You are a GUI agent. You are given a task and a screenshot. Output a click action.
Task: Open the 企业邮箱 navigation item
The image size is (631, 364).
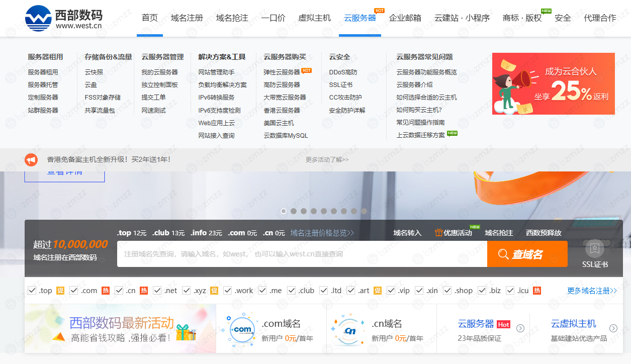[x=405, y=18]
